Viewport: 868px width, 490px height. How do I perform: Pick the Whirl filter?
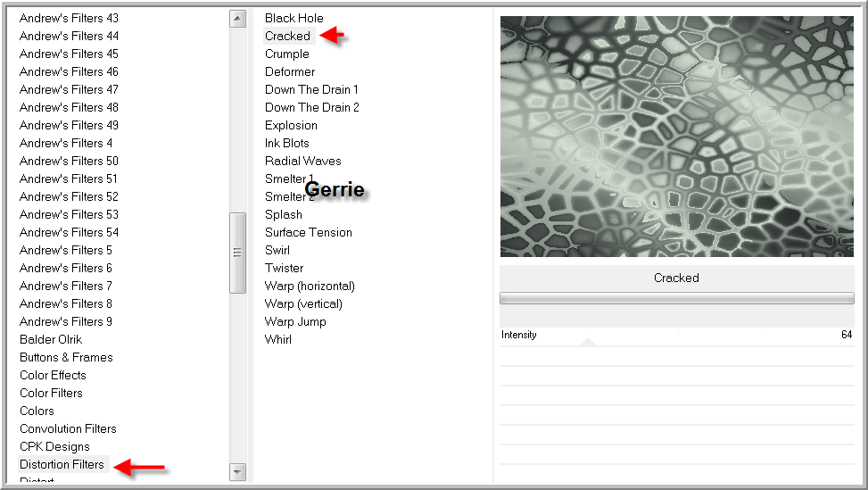[x=277, y=339]
